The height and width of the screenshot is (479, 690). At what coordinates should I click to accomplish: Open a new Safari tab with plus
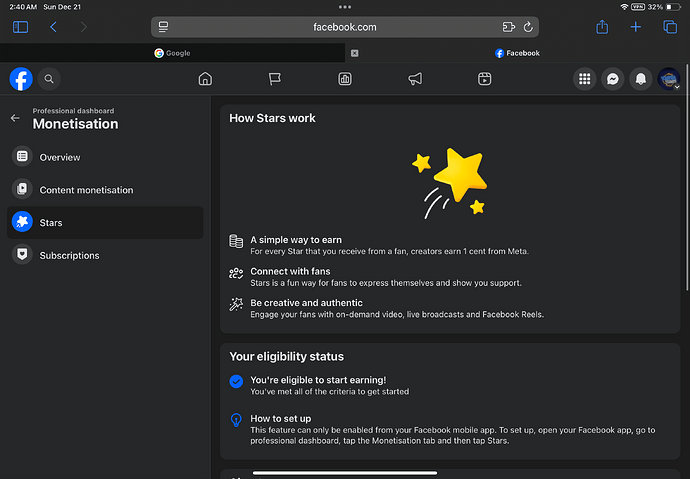point(635,27)
